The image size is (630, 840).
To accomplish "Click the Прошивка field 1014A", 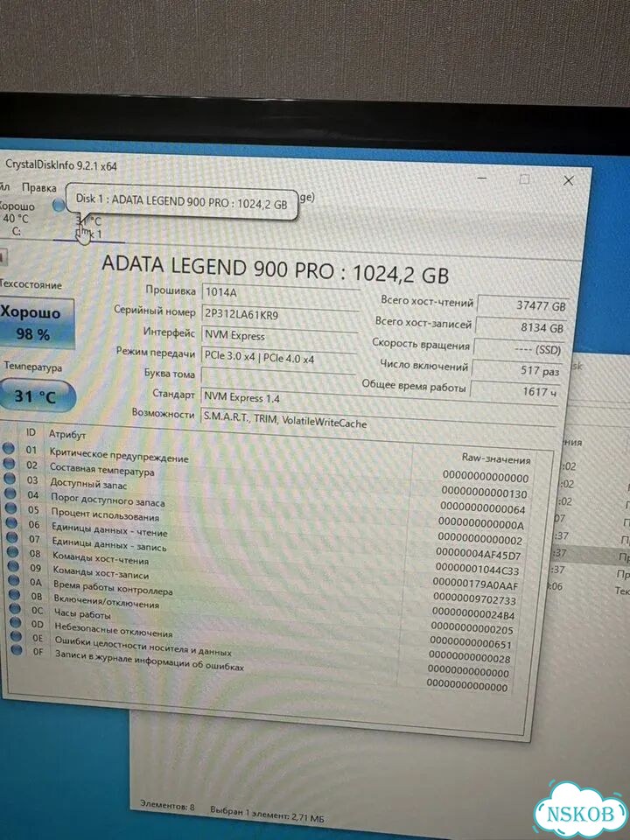I will click(280, 292).
